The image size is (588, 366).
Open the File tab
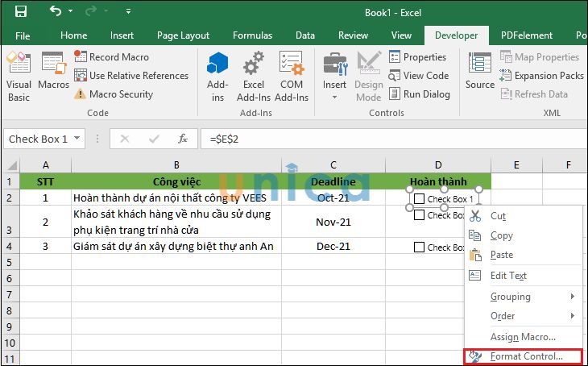tap(23, 35)
